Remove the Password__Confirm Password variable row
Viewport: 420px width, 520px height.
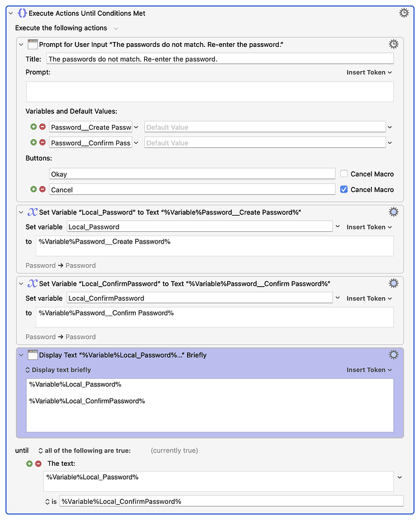(43, 142)
